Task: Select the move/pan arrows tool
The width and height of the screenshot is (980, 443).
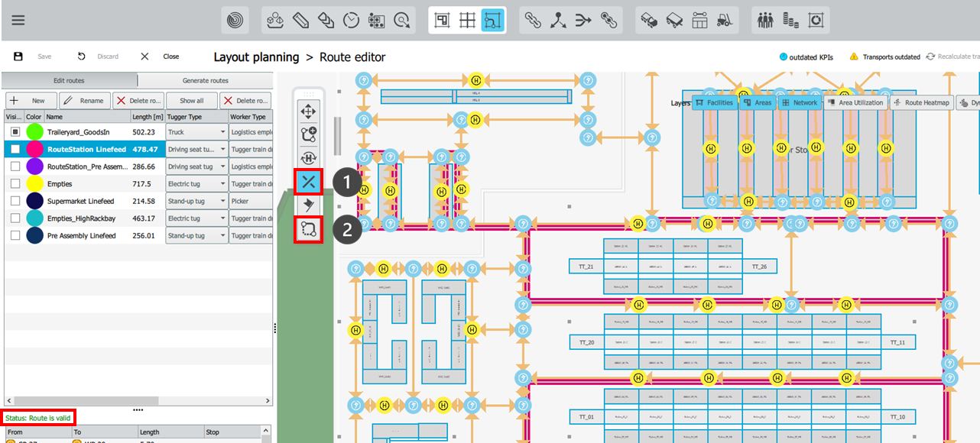Action: click(x=309, y=112)
